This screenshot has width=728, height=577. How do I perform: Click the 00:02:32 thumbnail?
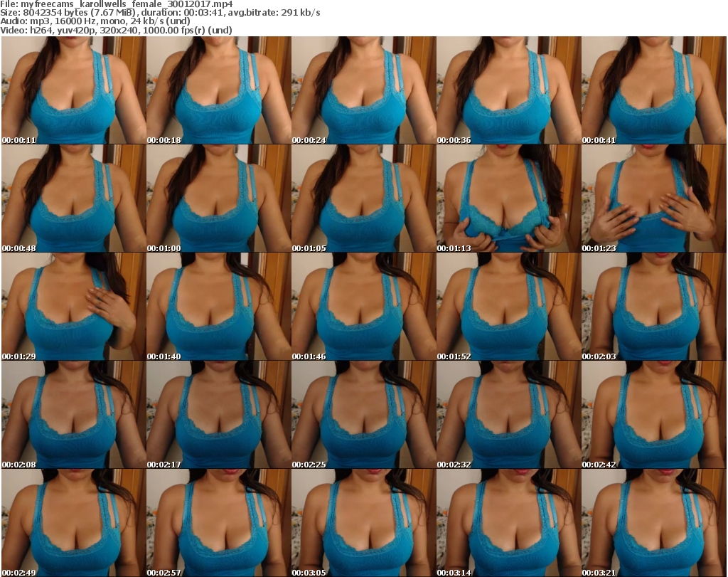tap(509, 415)
